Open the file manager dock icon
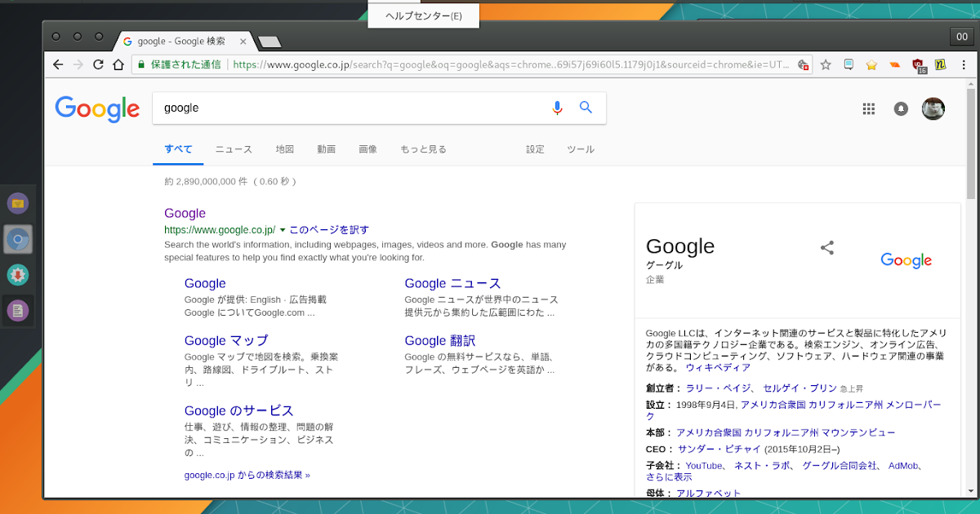Image resolution: width=980 pixels, height=514 pixels. click(18, 202)
